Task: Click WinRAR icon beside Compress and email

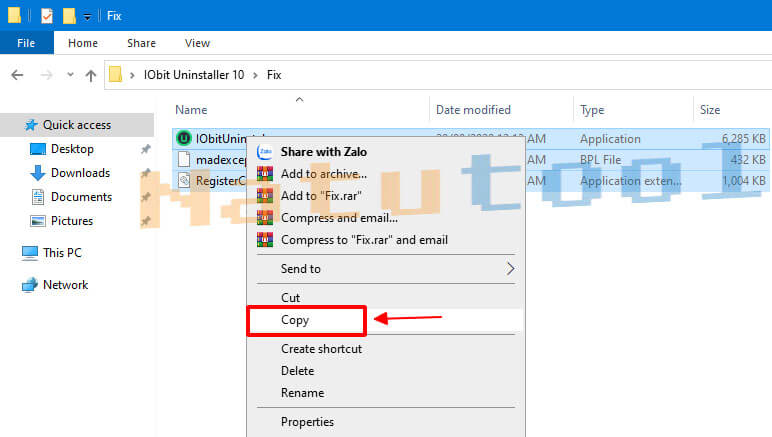Action: (x=265, y=218)
